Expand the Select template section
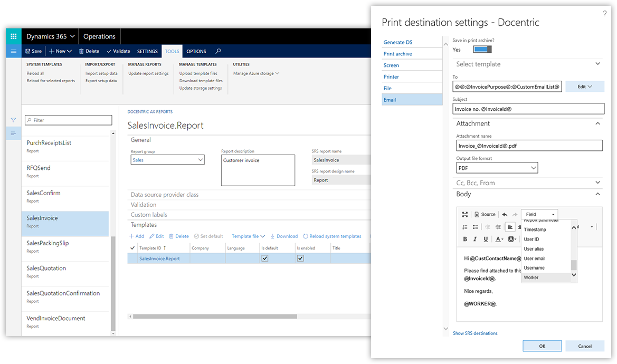The height and width of the screenshot is (364, 617). coord(528,64)
